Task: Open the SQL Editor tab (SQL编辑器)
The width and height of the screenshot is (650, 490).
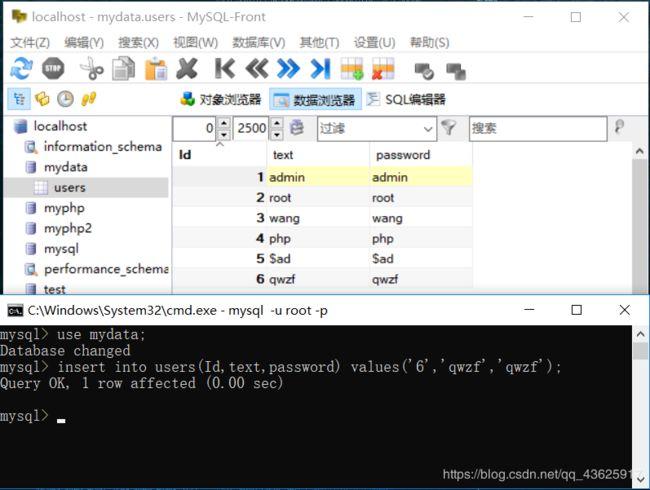Action: pyautogui.click(x=406, y=99)
